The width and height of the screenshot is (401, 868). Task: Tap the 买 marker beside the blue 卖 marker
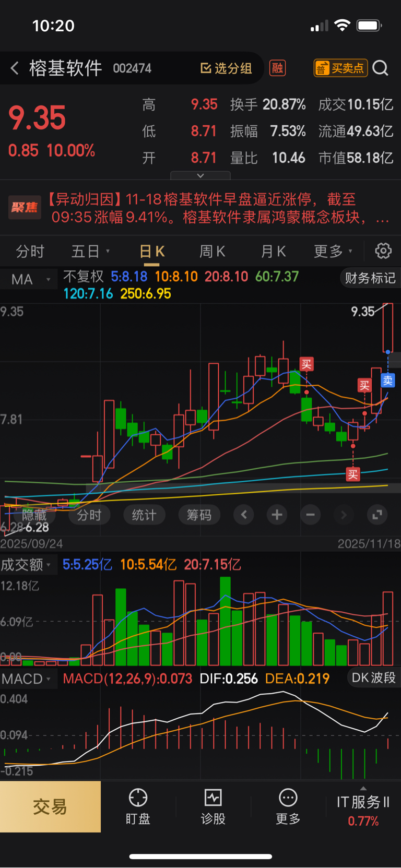tap(364, 386)
